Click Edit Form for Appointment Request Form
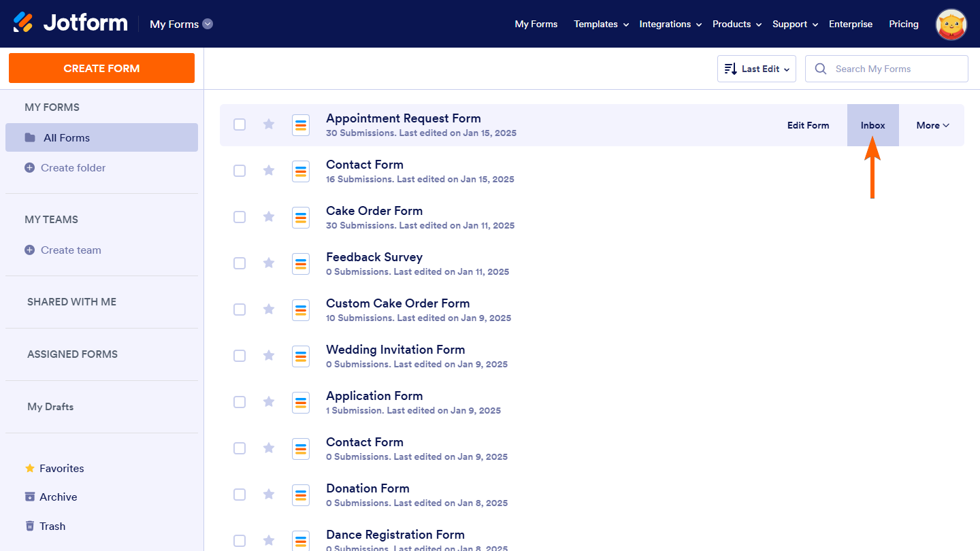980x551 pixels. coord(808,125)
